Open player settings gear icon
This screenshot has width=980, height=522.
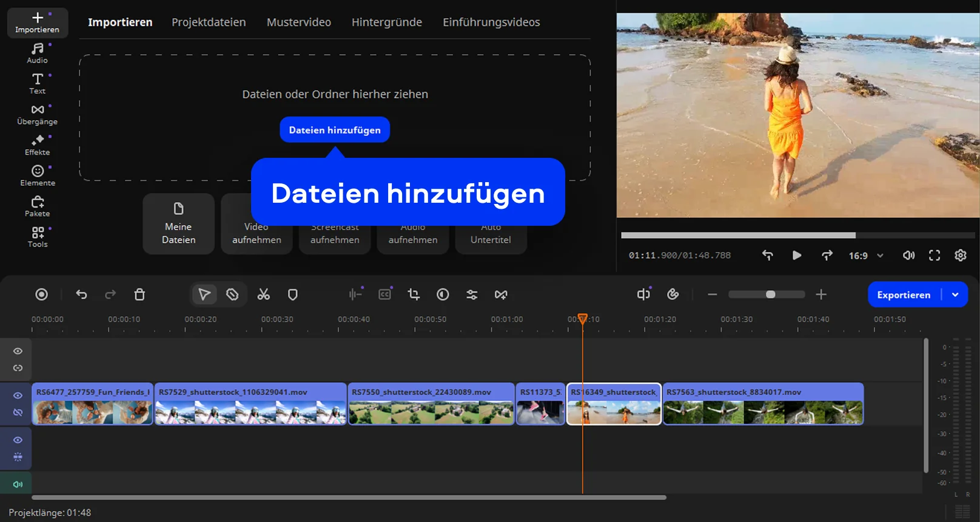coord(960,256)
